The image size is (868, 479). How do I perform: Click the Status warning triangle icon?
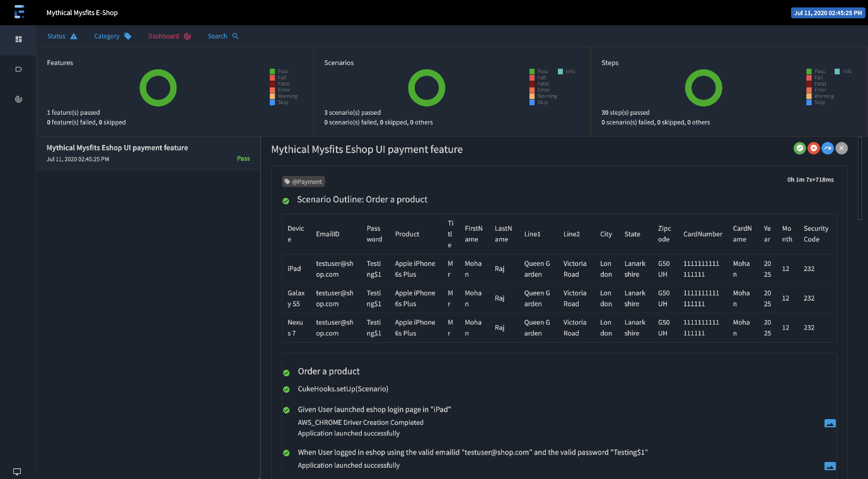point(74,36)
